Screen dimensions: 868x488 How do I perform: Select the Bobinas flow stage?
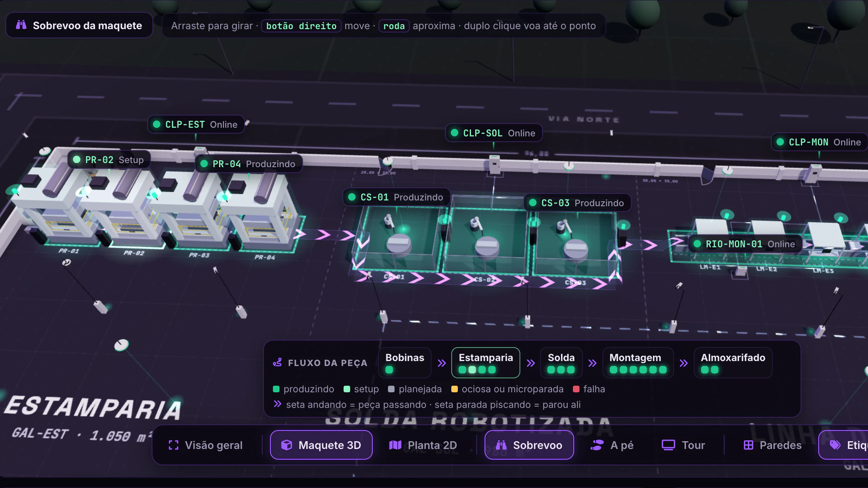click(404, 363)
